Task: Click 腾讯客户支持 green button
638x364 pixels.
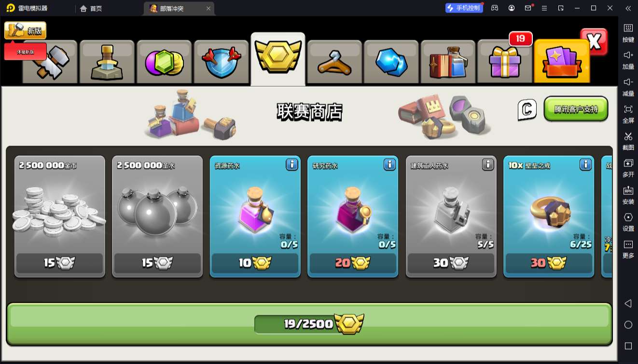Action: pos(576,109)
